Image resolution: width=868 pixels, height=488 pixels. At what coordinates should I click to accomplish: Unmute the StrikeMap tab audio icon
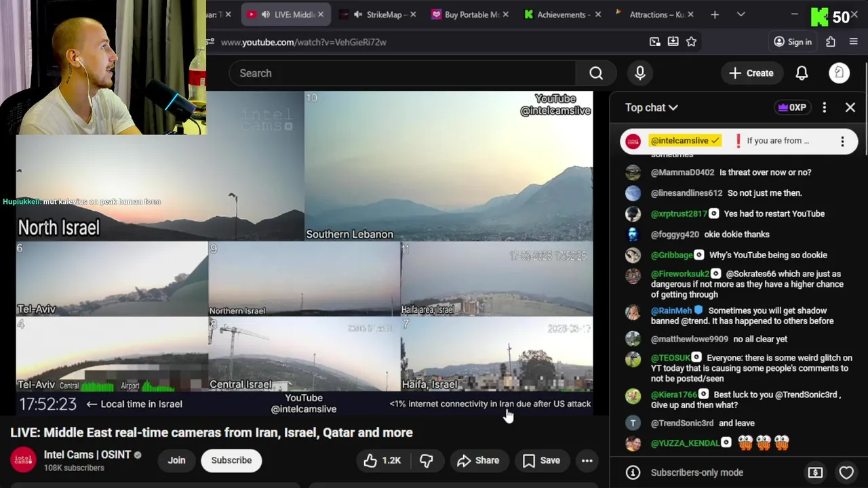(x=358, y=14)
